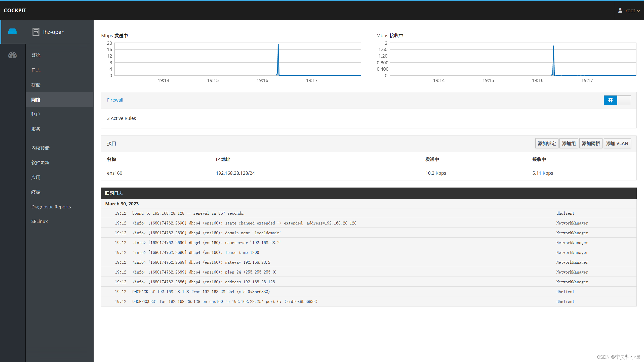
Task: Click the lhz-open host document icon
Action: point(36,32)
